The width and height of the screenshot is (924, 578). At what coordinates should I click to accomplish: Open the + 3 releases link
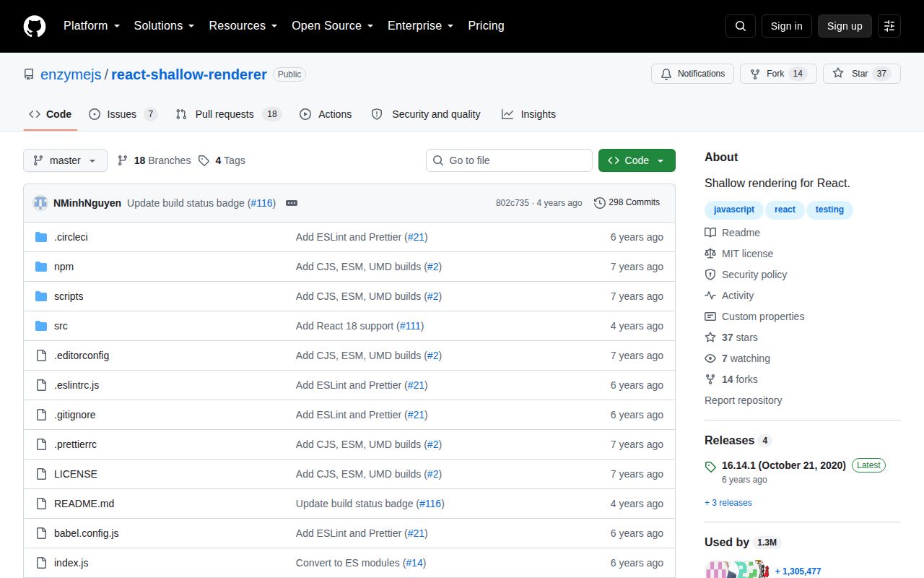(728, 503)
